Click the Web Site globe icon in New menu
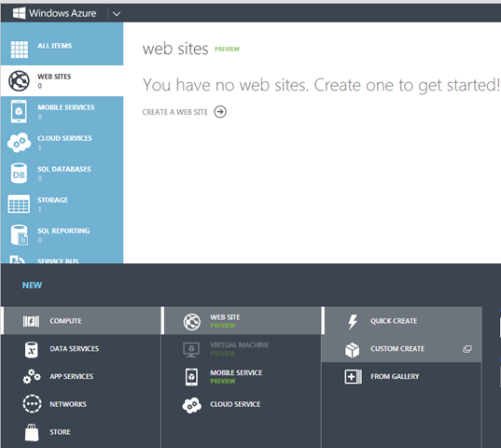Screen dimensions: 501x448 [191, 321]
